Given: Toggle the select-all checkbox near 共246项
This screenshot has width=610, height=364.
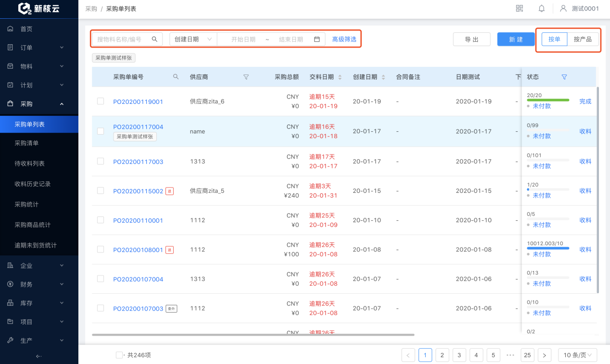Looking at the screenshot, I should pos(119,355).
